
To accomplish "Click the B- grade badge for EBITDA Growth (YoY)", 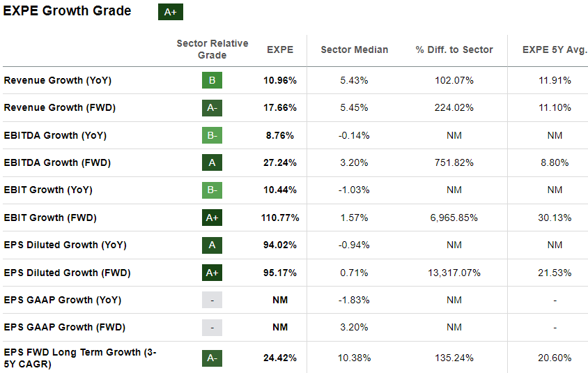I will tap(212, 135).
